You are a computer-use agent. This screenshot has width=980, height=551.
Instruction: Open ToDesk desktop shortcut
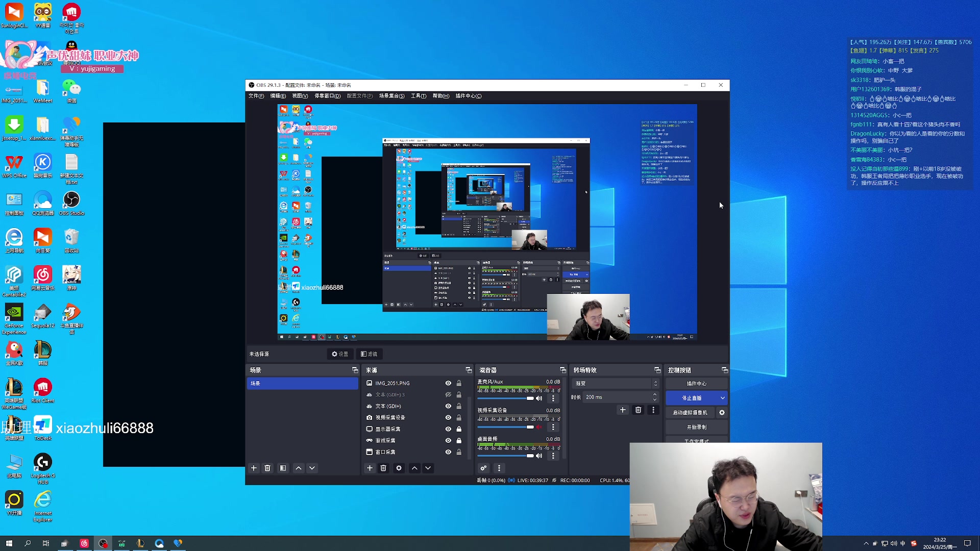pyautogui.click(x=43, y=429)
